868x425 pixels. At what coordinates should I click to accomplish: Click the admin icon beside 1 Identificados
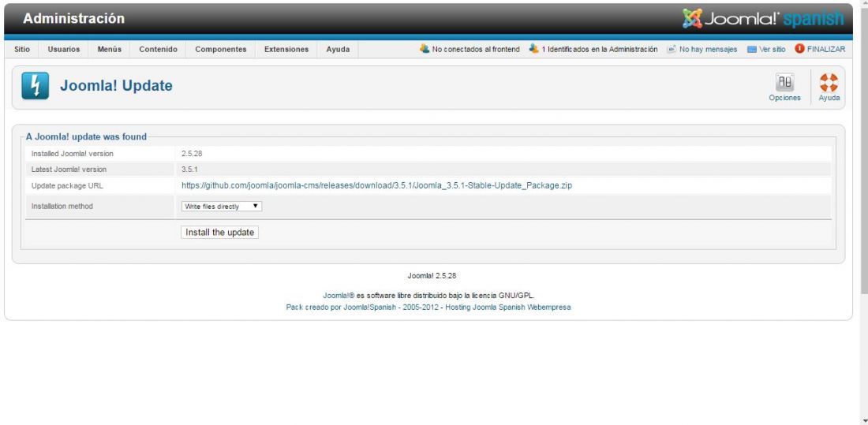tap(533, 49)
